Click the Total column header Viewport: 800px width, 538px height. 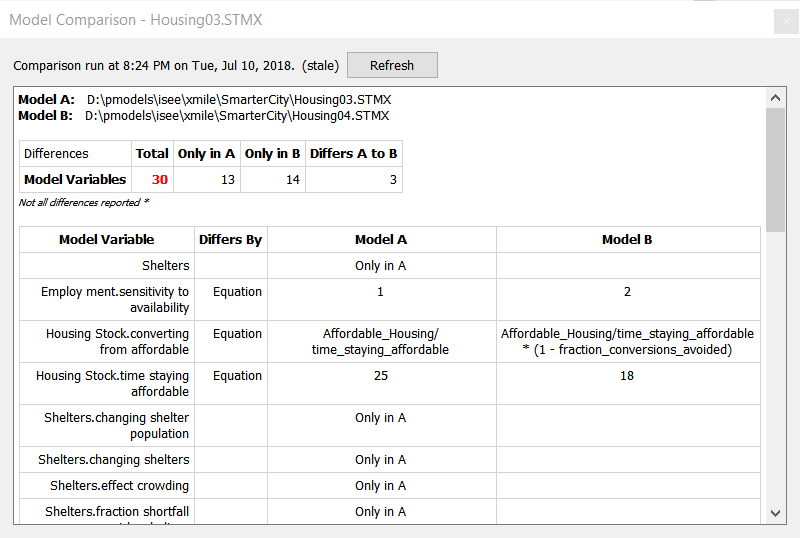[152, 154]
